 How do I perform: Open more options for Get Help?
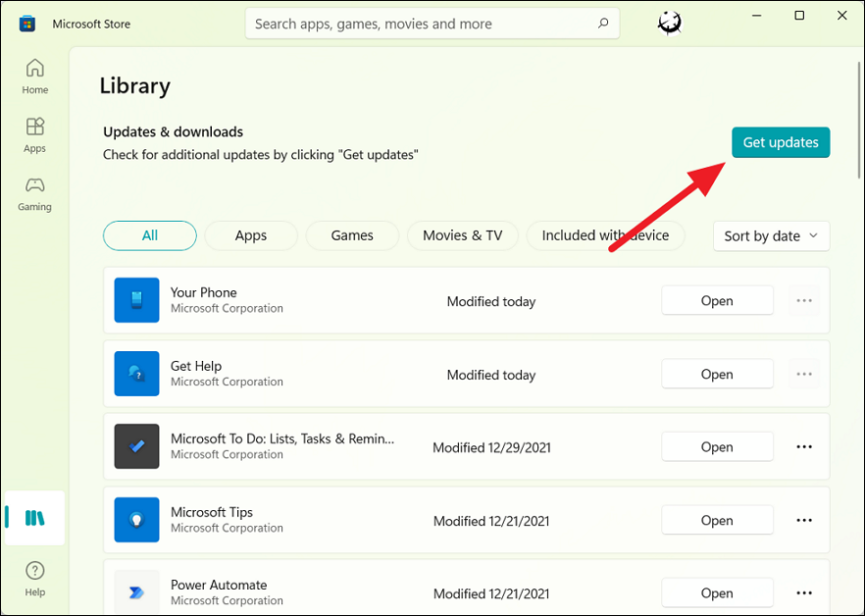(804, 374)
